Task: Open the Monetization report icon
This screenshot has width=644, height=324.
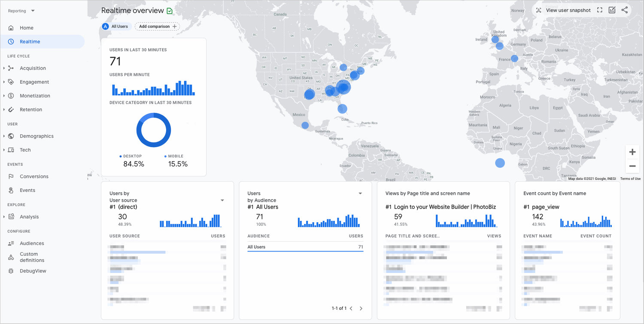Action: (x=12, y=95)
